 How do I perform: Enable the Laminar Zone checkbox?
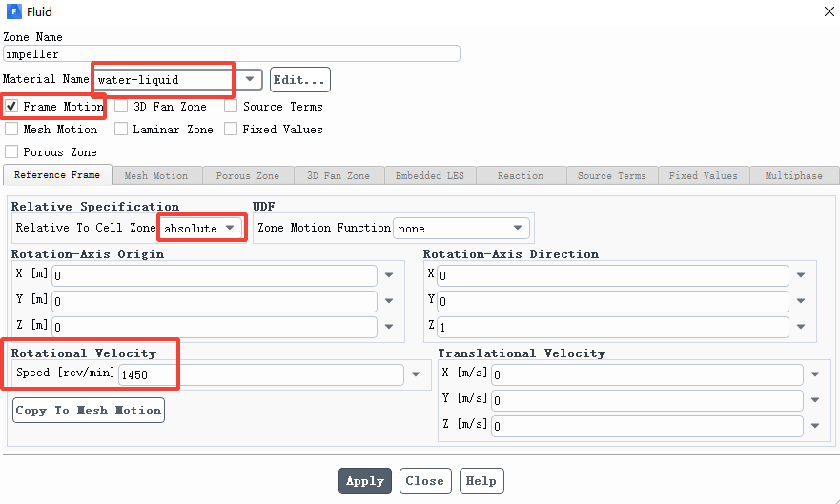(121, 129)
